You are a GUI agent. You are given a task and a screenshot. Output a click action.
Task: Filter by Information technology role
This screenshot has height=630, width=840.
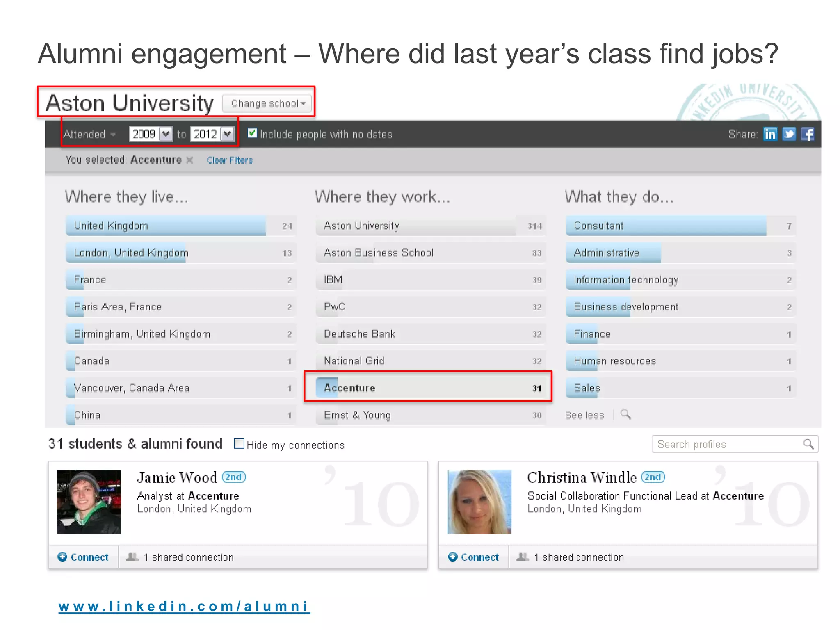[681, 280]
